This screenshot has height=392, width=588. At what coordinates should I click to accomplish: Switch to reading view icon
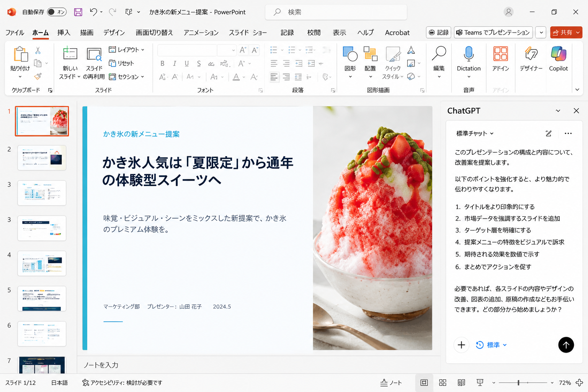pos(461,382)
